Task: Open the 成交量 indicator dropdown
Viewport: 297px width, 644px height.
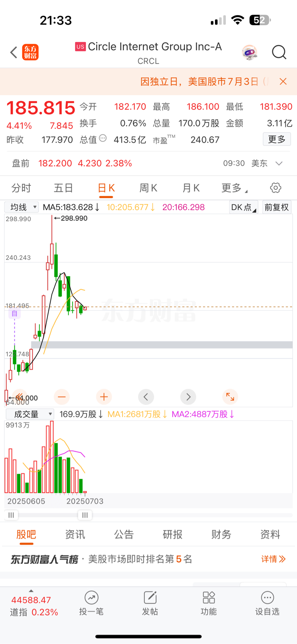Action: pos(30,414)
